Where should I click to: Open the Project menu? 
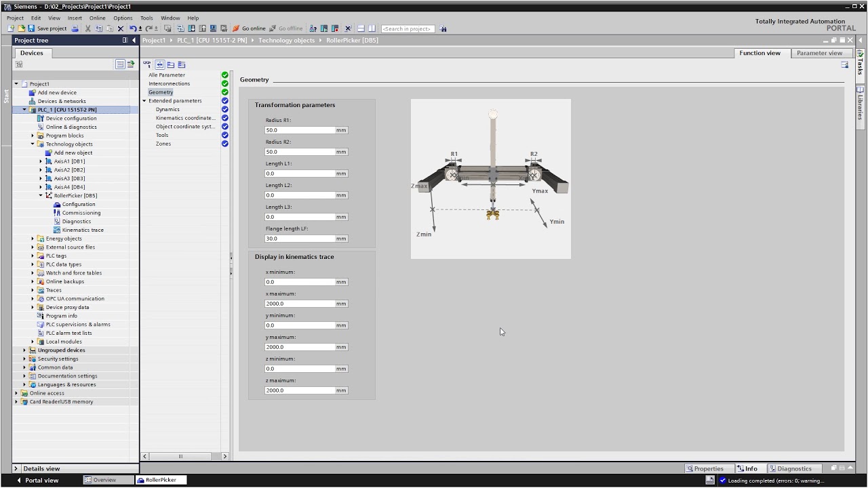click(15, 18)
